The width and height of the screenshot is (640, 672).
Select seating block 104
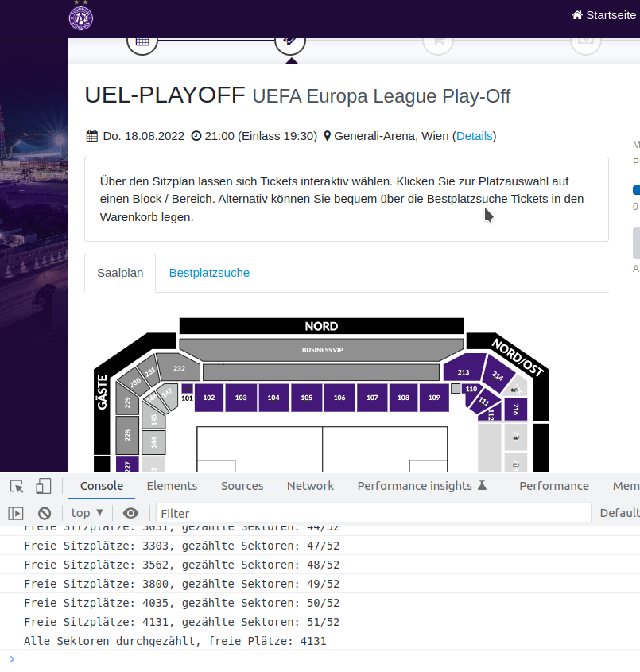[273, 398]
